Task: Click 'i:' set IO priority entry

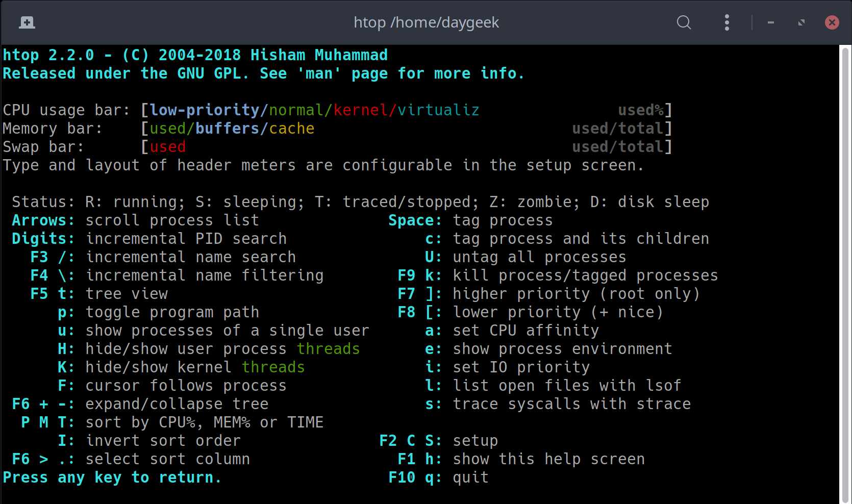Action: 507,367
